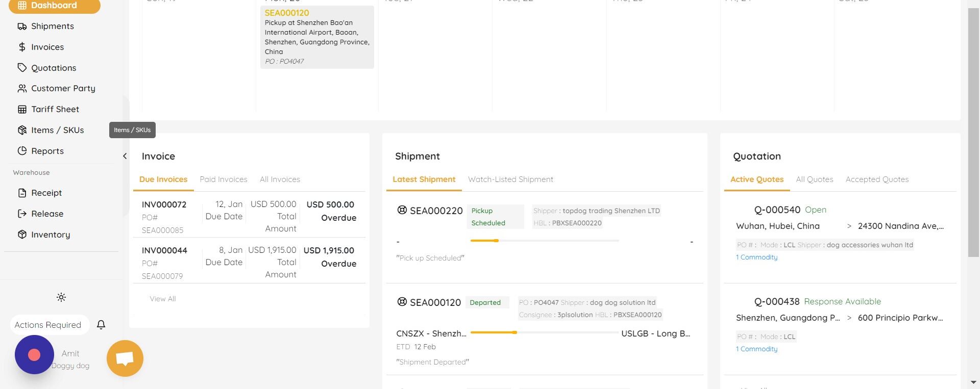The height and width of the screenshot is (389, 980).
Task: Open invoice INV000072
Action: (164, 204)
